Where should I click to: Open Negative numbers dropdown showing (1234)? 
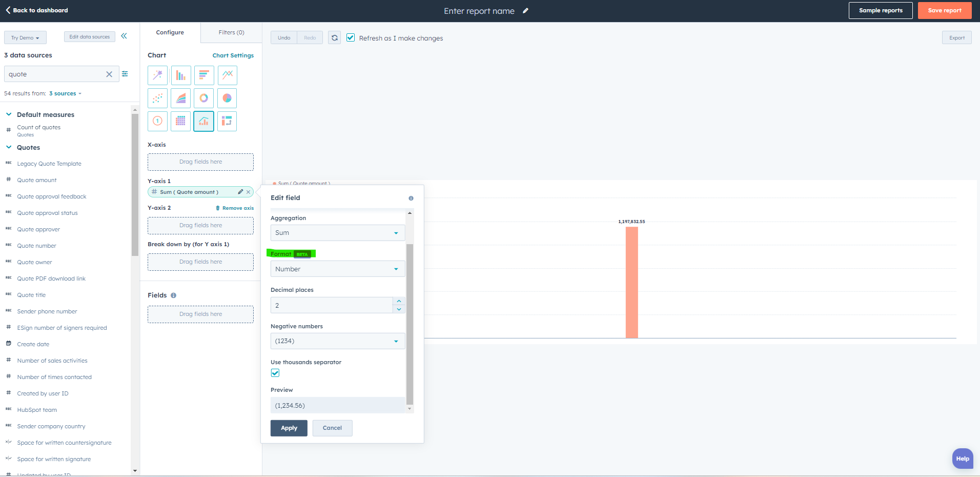(x=338, y=341)
